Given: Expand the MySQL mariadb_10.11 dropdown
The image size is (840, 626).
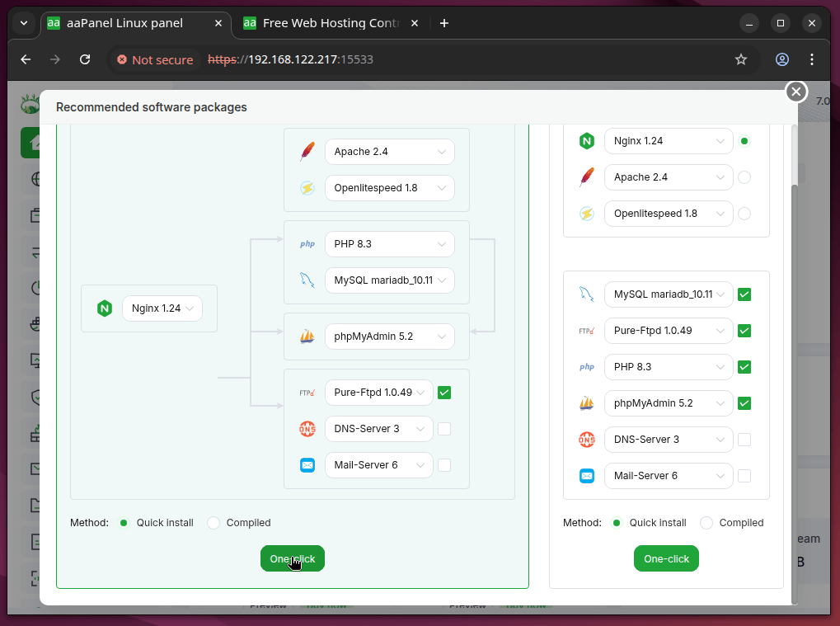Looking at the screenshot, I should 389,280.
